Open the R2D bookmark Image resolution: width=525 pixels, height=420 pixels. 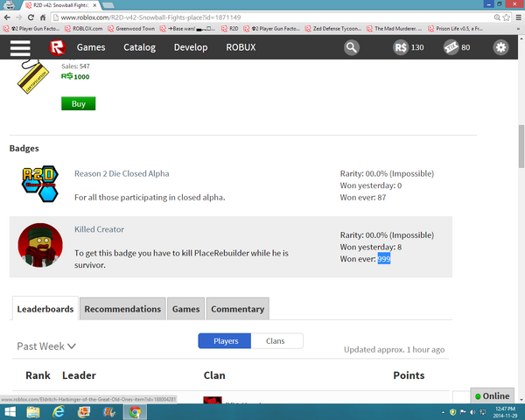tap(229, 29)
